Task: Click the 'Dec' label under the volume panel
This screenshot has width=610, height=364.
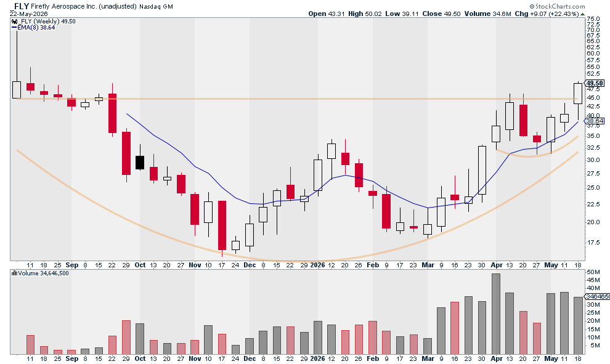Action: coord(250,358)
